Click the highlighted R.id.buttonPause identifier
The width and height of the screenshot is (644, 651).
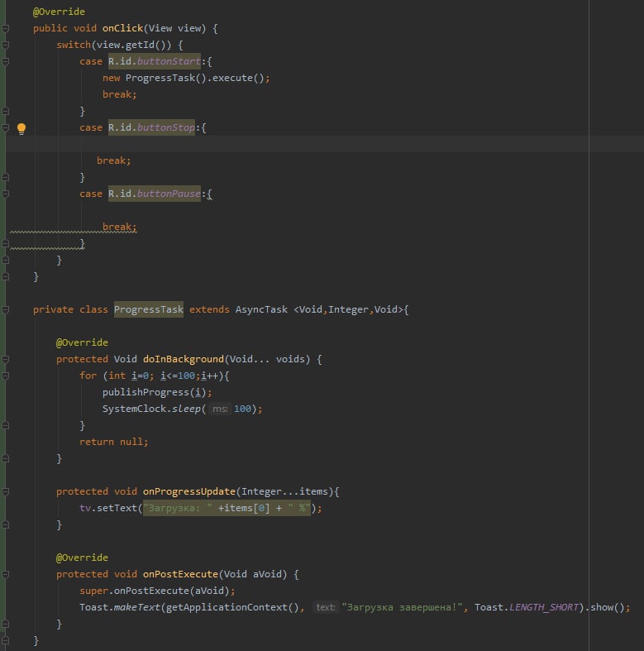click(x=155, y=194)
